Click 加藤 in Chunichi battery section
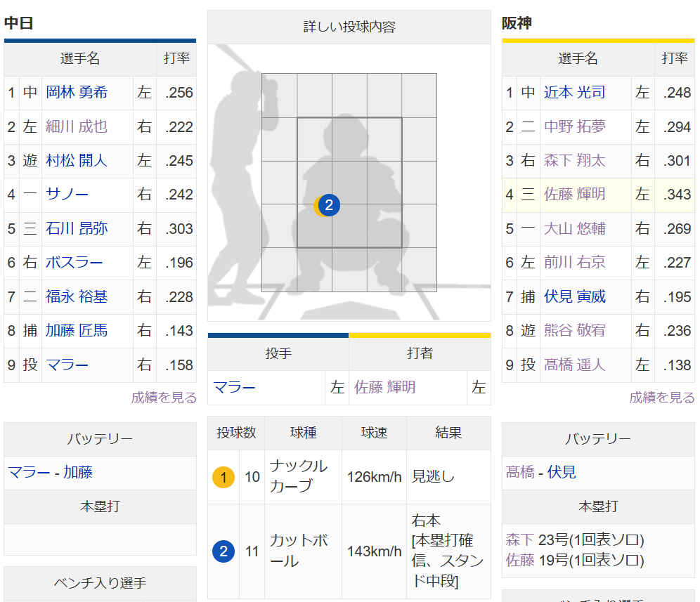 coord(78,472)
